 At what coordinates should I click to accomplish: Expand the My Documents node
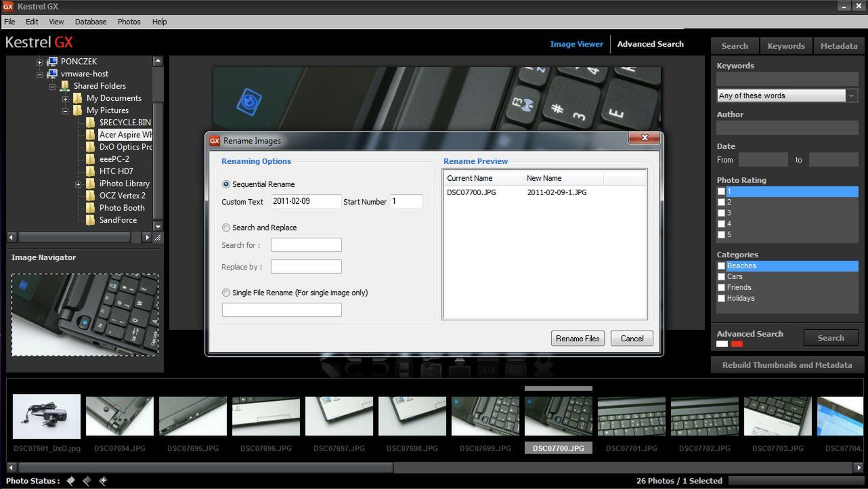pos(66,99)
